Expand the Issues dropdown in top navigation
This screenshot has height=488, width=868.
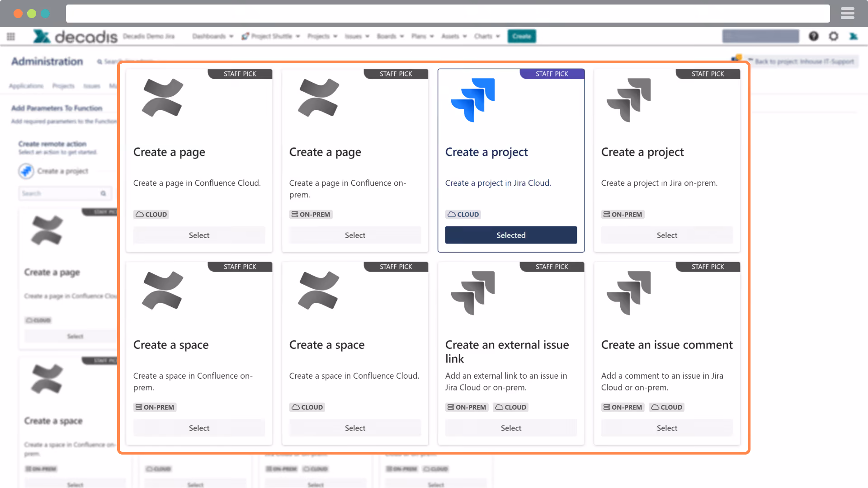(x=357, y=36)
